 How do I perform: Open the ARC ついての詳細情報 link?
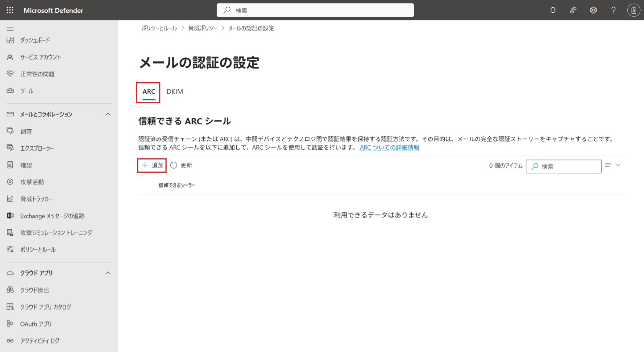pyautogui.click(x=389, y=147)
